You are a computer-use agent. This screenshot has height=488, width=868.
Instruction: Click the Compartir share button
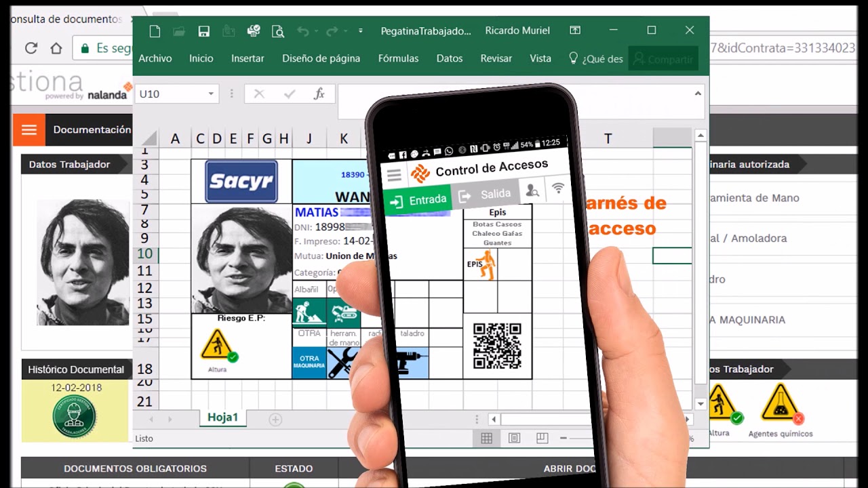pos(663,59)
